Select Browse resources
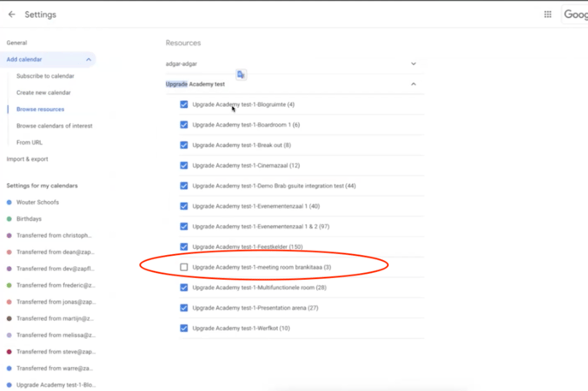Image resolution: width=588 pixels, height=391 pixels. (40, 110)
